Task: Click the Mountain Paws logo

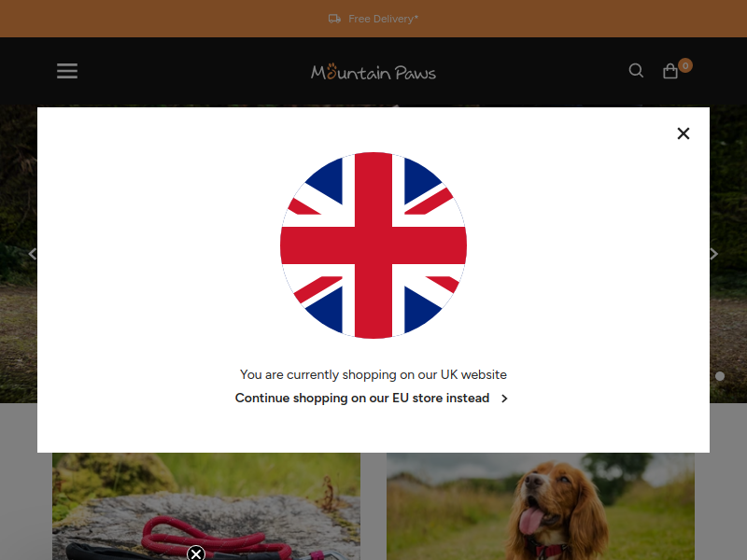Action: pos(373,72)
